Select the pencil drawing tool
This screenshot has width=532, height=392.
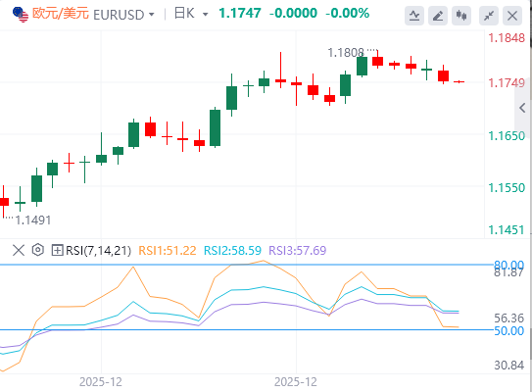(x=438, y=16)
